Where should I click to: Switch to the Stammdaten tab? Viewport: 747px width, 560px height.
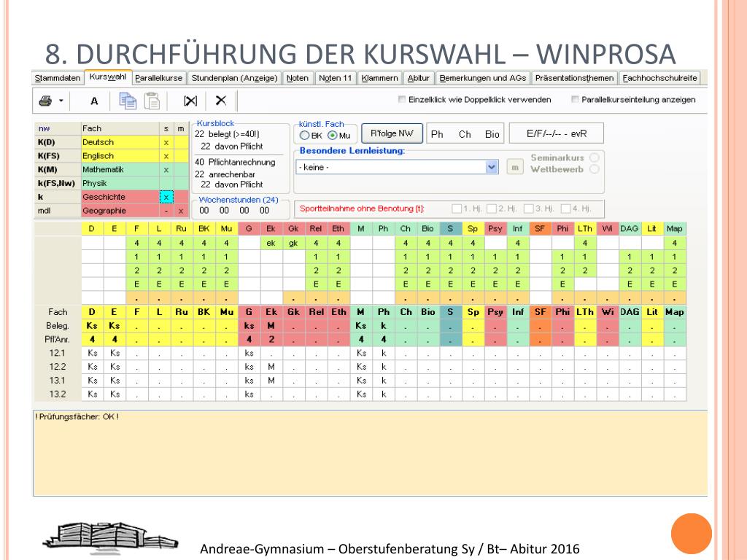pos(58,78)
